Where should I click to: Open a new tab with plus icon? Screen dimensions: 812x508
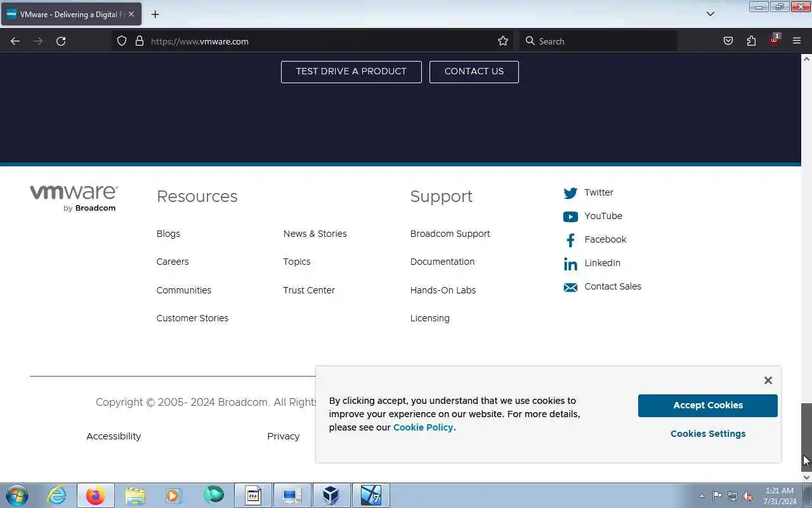[x=155, y=14]
